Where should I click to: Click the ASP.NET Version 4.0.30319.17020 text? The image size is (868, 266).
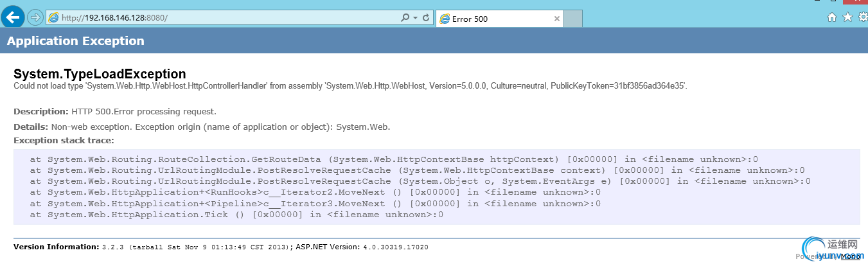tap(362, 247)
